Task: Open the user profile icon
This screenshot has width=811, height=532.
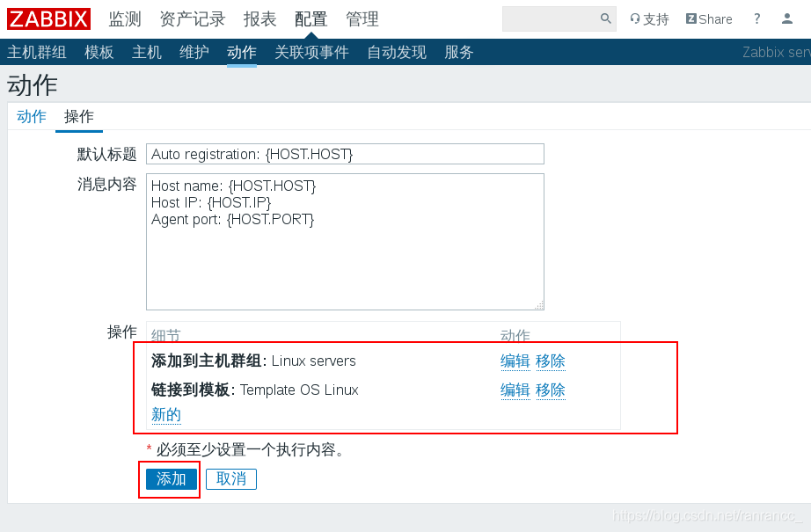Action: pos(786,19)
